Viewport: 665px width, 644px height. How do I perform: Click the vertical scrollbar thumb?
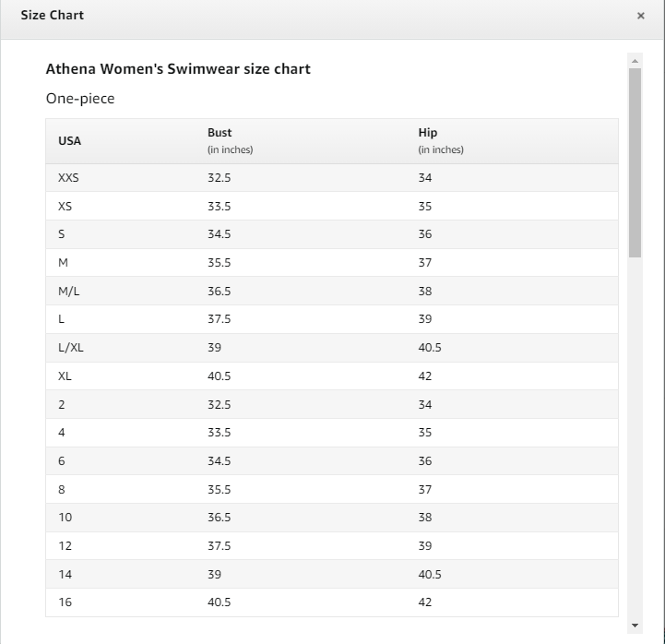pos(635,162)
